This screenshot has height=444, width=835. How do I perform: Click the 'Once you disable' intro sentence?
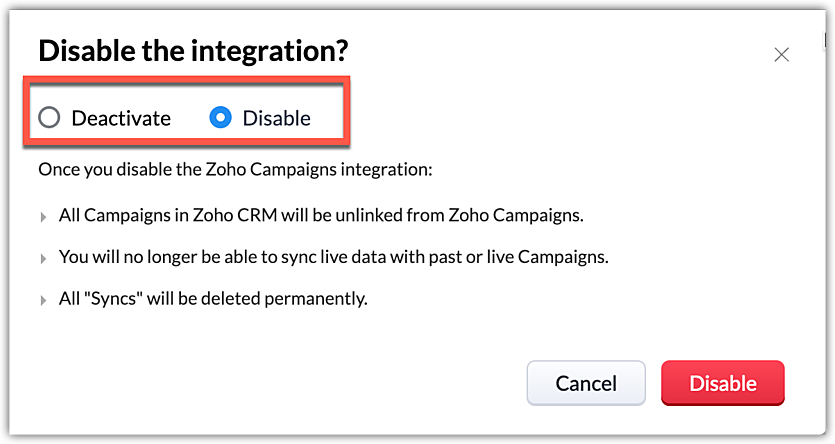pyautogui.click(x=235, y=169)
